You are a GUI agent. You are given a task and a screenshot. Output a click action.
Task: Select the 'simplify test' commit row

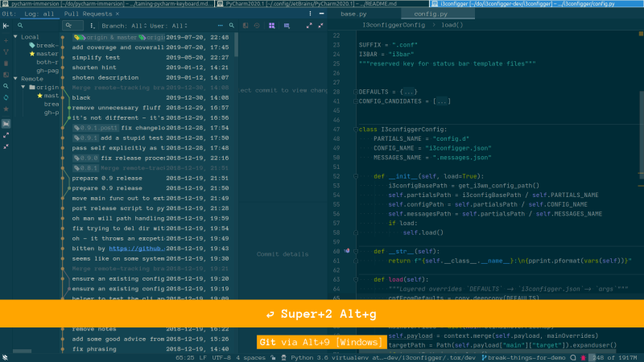click(150, 57)
